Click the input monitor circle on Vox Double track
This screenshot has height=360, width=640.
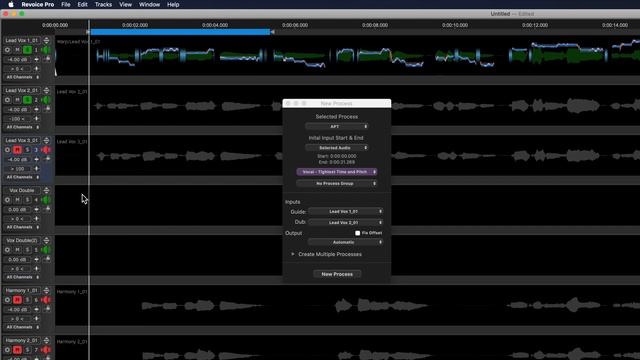pyautogui.click(x=7, y=200)
